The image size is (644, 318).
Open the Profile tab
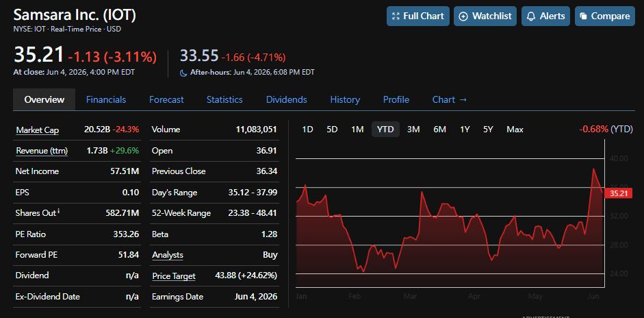point(396,99)
